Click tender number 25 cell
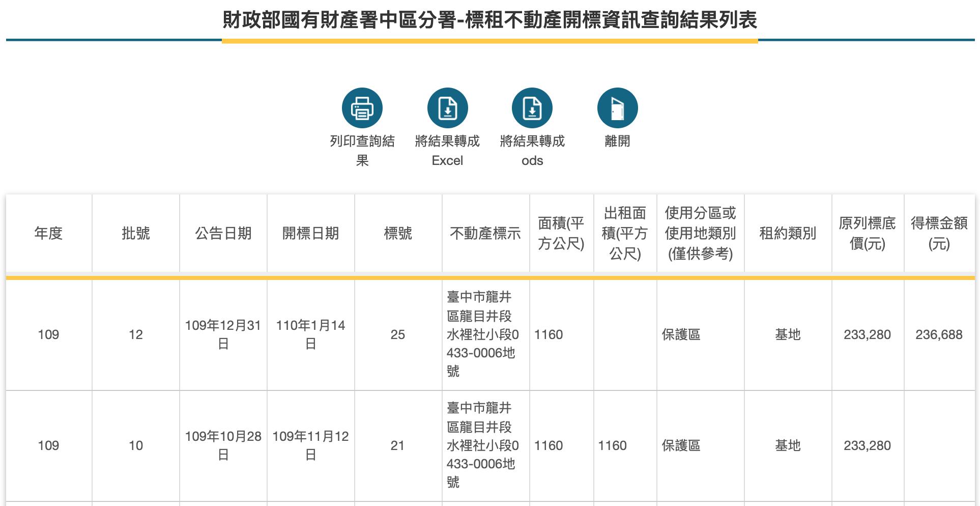980x506 pixels. (x=398, y=334)
